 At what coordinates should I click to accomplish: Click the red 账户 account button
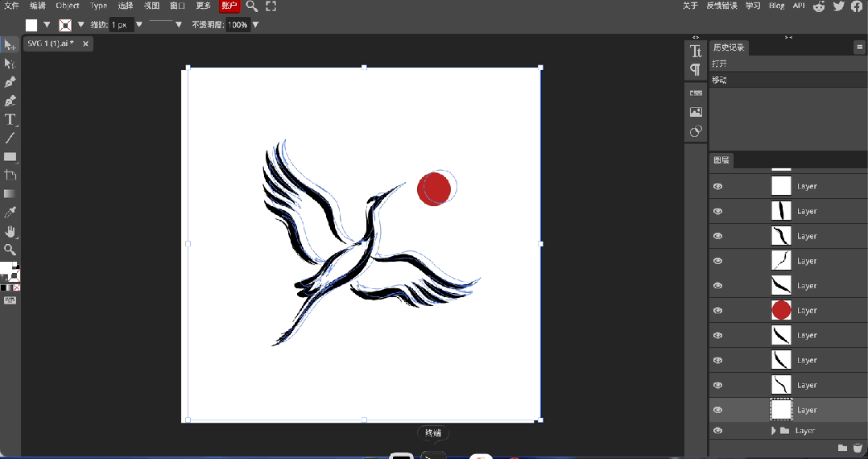(229, 6)
